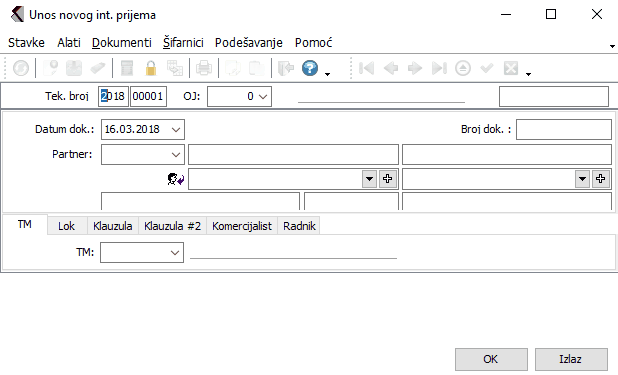Viewport: 618px width, 375px height.
Task: Click plus button beside first partner combo
Action: 388,179
